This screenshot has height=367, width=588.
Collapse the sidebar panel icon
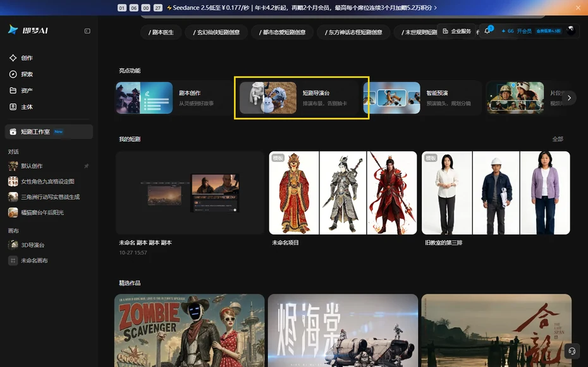point(87,31)
